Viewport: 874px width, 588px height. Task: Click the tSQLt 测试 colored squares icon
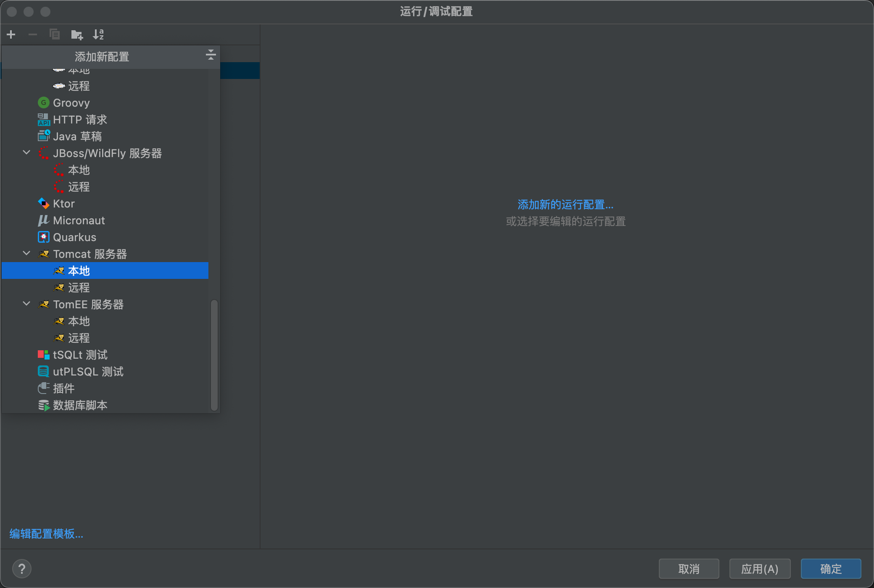tap(44, 354)
